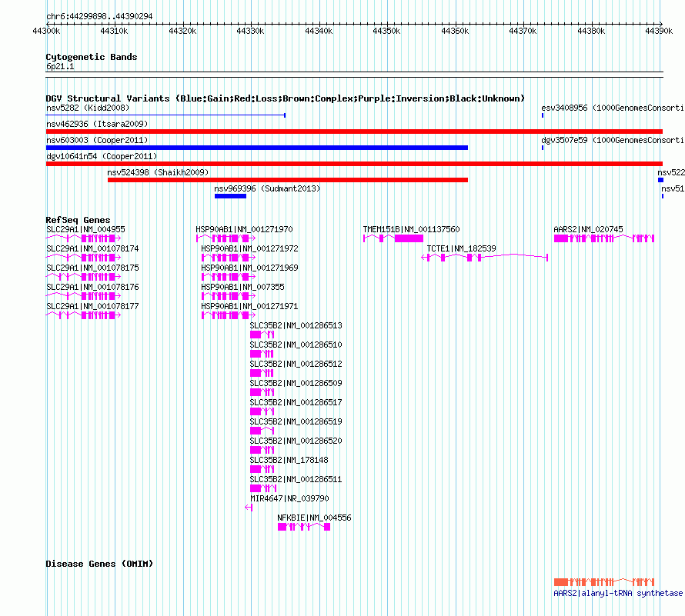This screenshot has width=685, height=616.
Task: Select HSP90AB1|NM_001271971 transcript glyph
Action: [229, 315]
